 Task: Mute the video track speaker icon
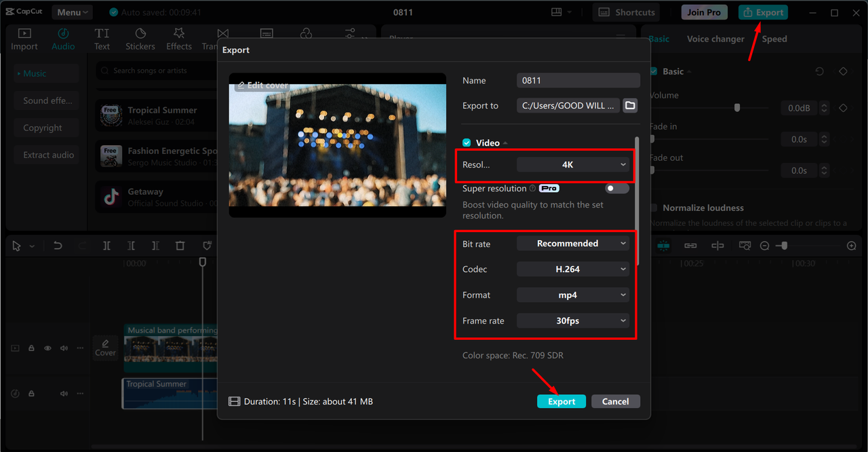click(64, 348)
